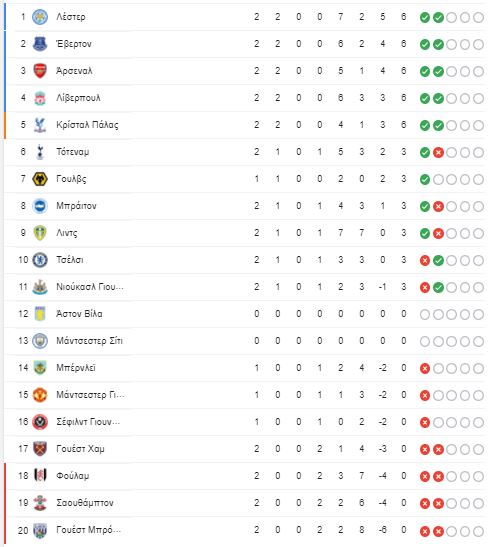This screenshot has width=504, height=547.
Task: Click the Liverpool club logo
Action: 40,98
